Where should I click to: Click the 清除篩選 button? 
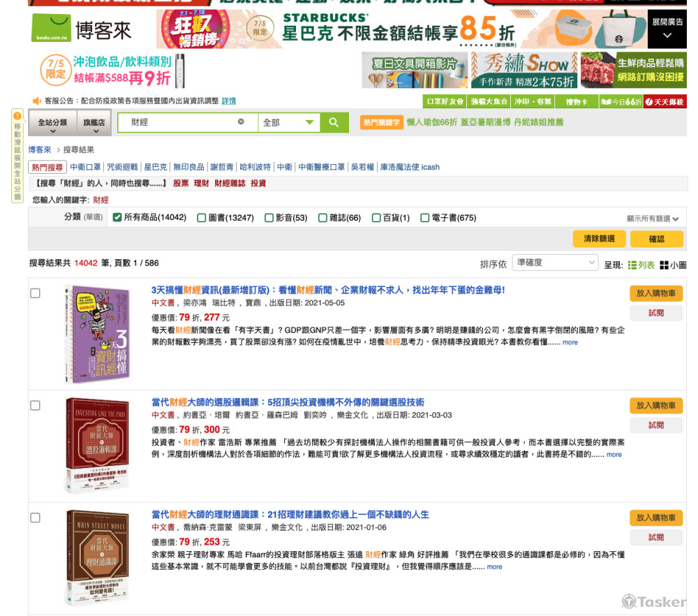(599, 239)
